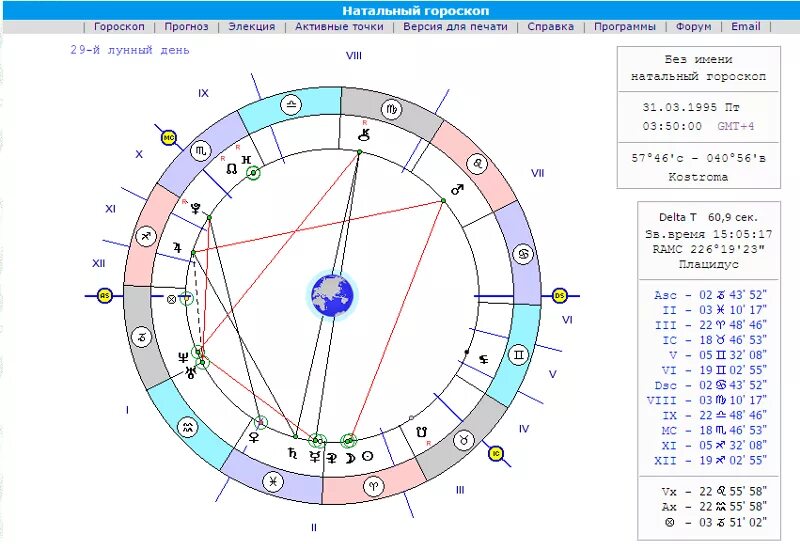Select the Capricorn zodiac sign icon
Image resolution: width=800 pixels, height=544 pixels.
142,337
